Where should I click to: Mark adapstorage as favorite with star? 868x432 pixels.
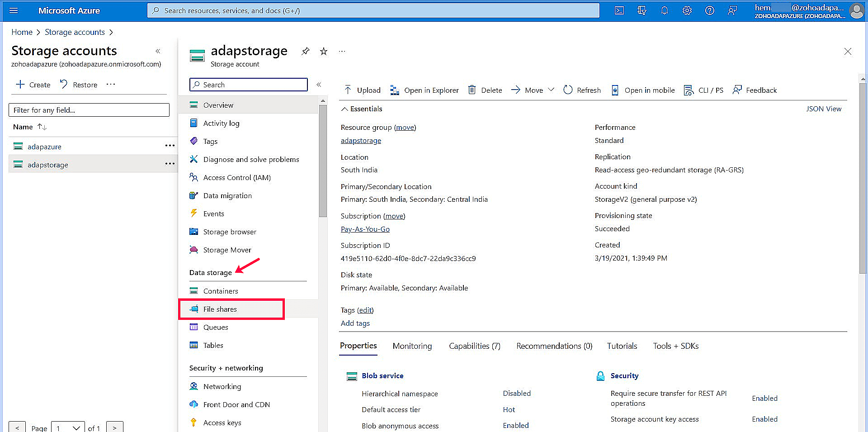pyautogui.click(x=323, y=52)
